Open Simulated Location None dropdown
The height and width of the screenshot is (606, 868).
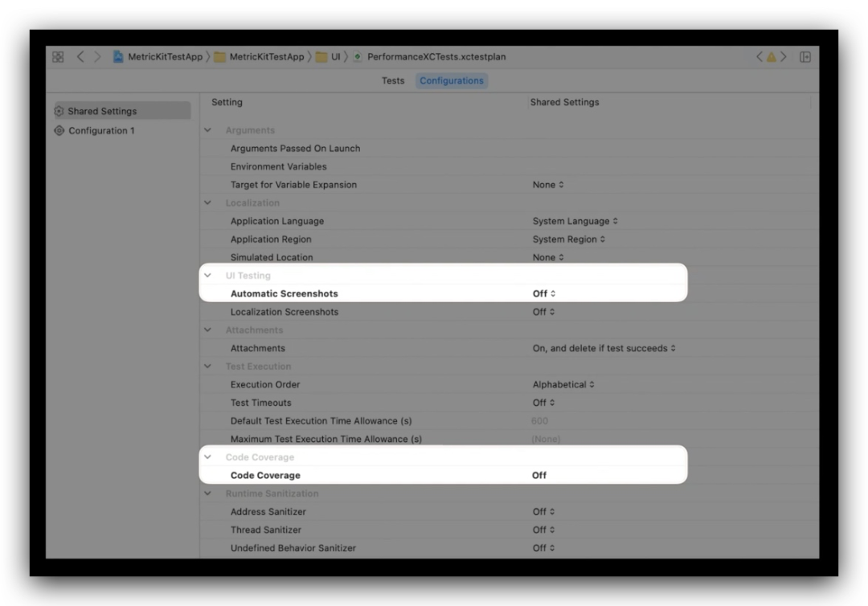point(548,257)
